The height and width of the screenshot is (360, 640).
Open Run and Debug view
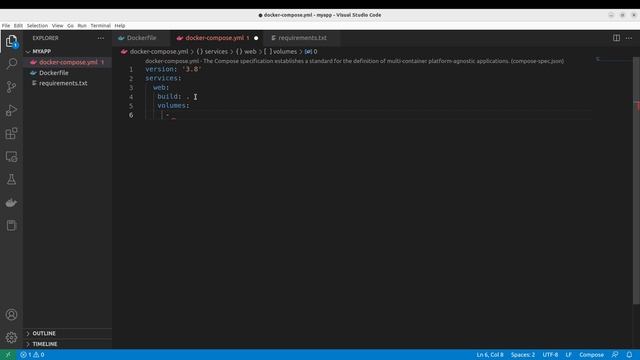tap(11, 110)
